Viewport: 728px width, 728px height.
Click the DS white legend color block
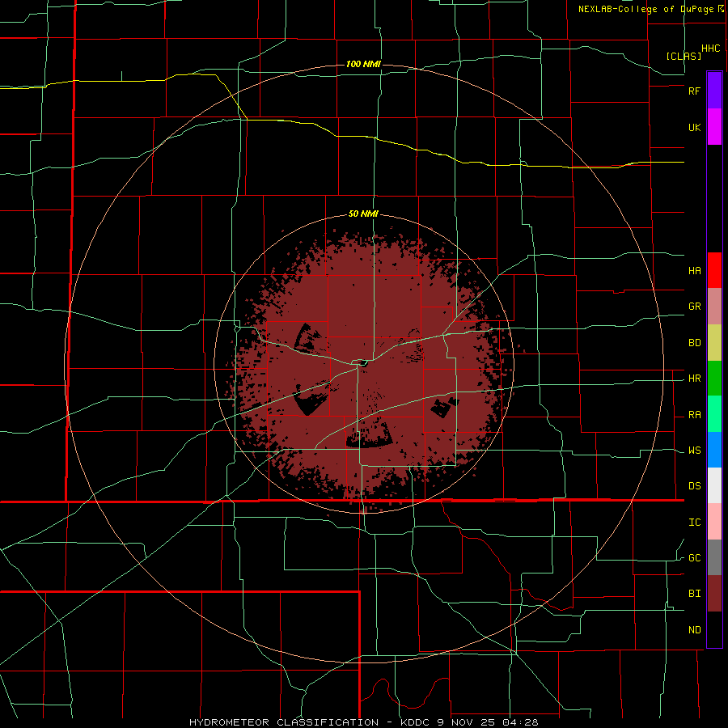tap(714, 485)
